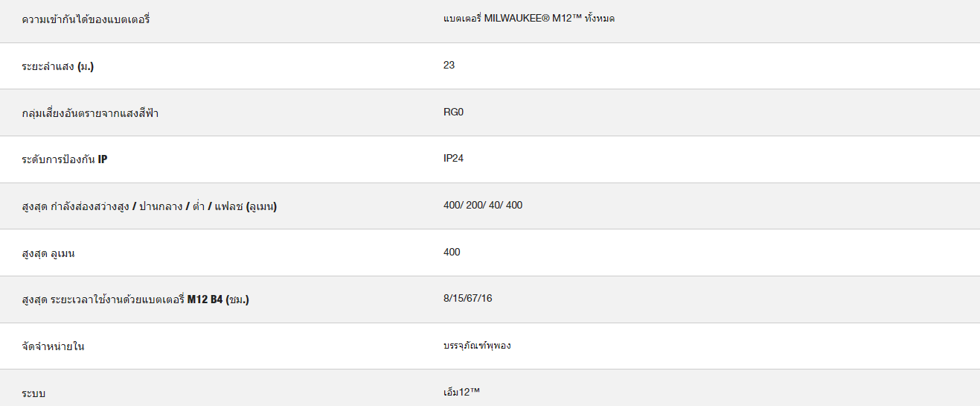This screenshot has width=980, height=406.
Task: Click the จัดจำหน่ายใน label
Action: (54, 346)
